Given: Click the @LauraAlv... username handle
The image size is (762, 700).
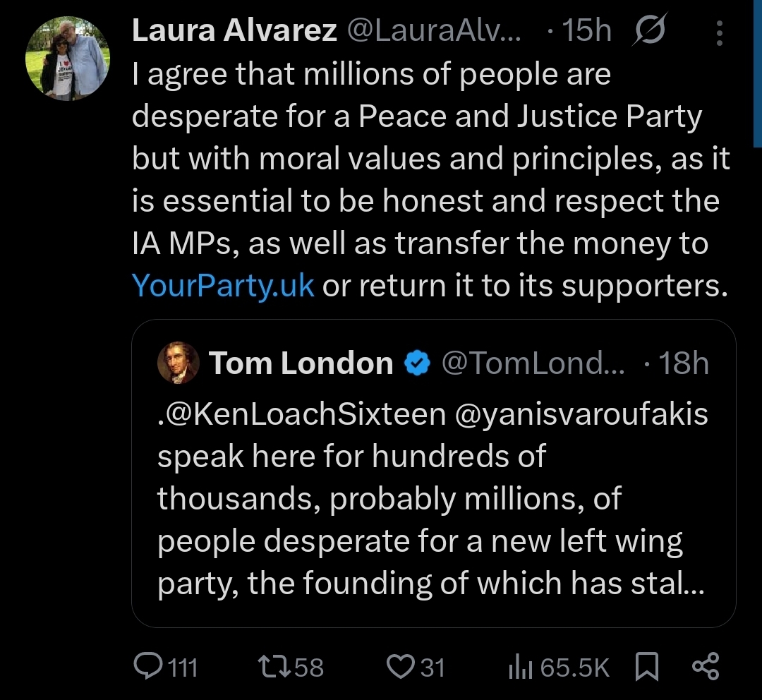Looking at the screenshot, I should (435, 32).
